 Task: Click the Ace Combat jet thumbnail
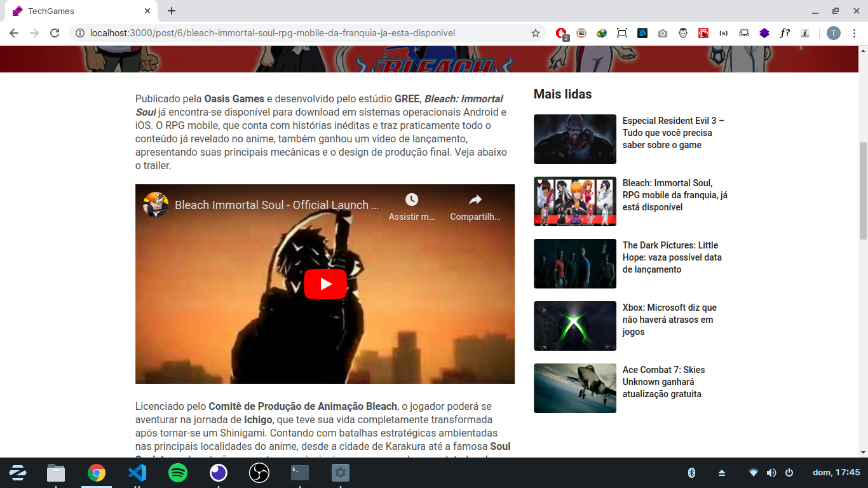(575, 388)
